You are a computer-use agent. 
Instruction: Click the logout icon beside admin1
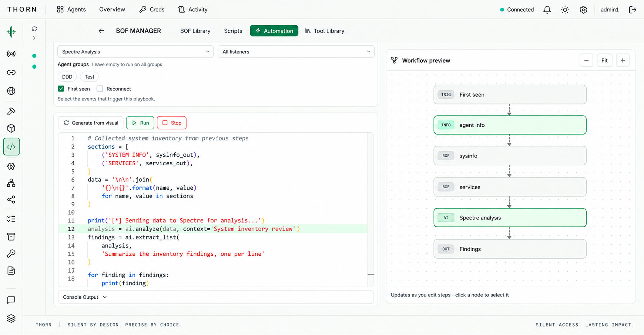point(633,10)
